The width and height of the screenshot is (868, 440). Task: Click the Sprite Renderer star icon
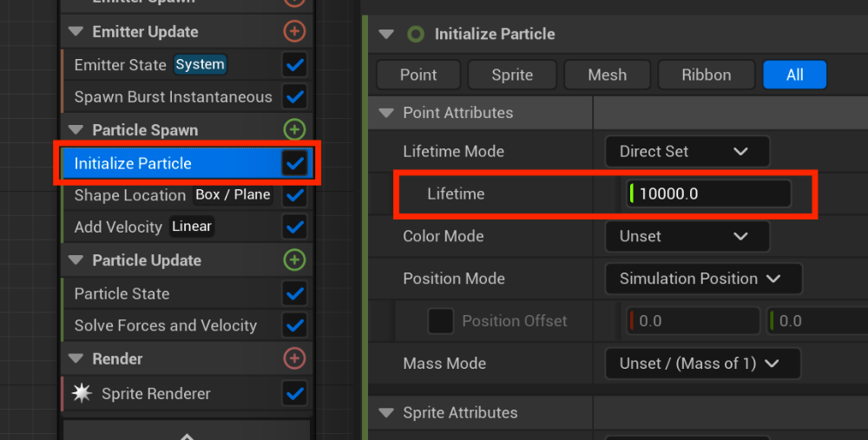[x=82, y=393]
